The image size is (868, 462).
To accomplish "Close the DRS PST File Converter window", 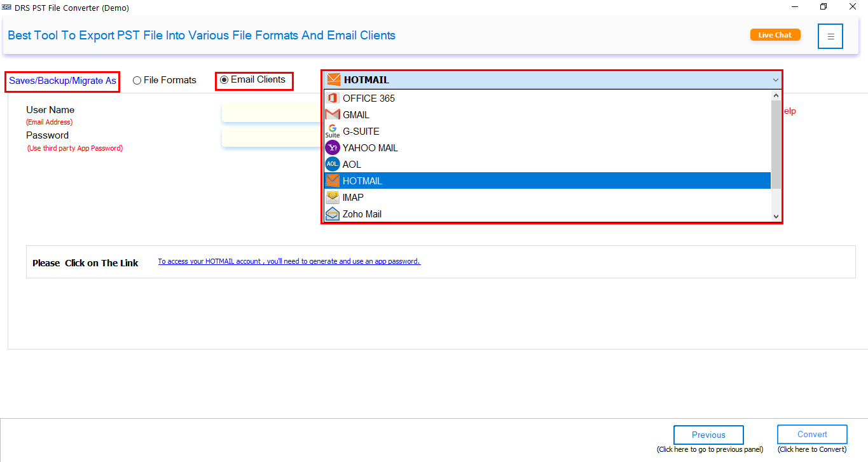I will tap(853, 7).
